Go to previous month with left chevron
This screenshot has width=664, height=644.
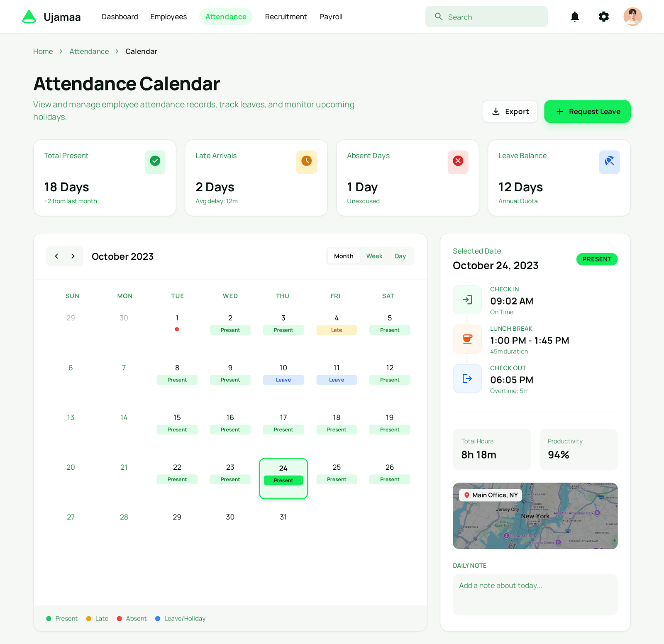coord(56,256)
